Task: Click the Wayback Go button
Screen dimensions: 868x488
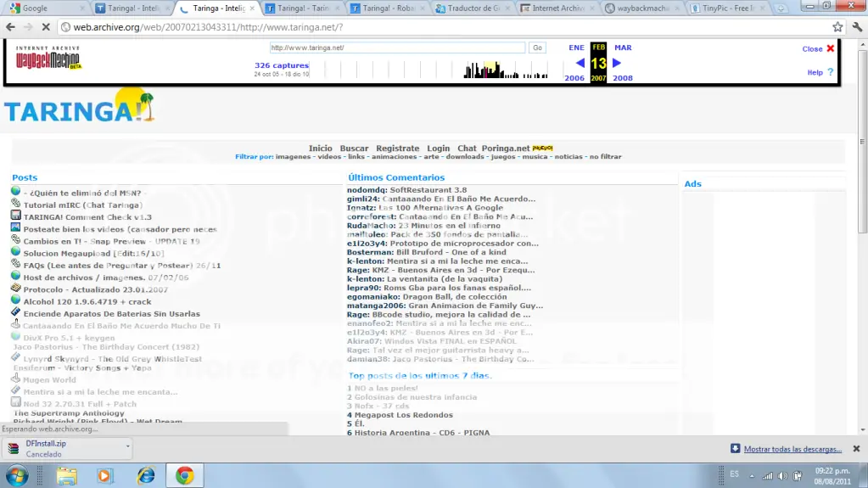Action: [x=537, y=48]
